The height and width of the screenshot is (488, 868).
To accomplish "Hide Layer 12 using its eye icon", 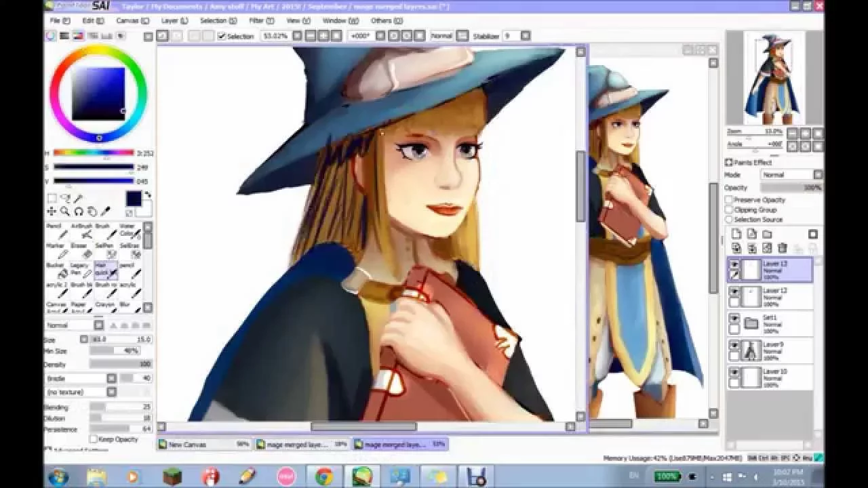I will point(734,291).
